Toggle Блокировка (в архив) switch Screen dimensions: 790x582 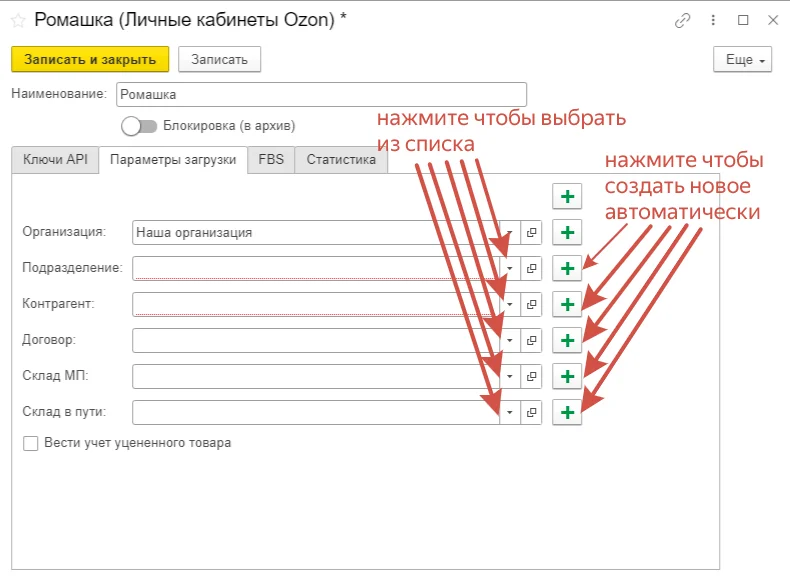(139, 126)
